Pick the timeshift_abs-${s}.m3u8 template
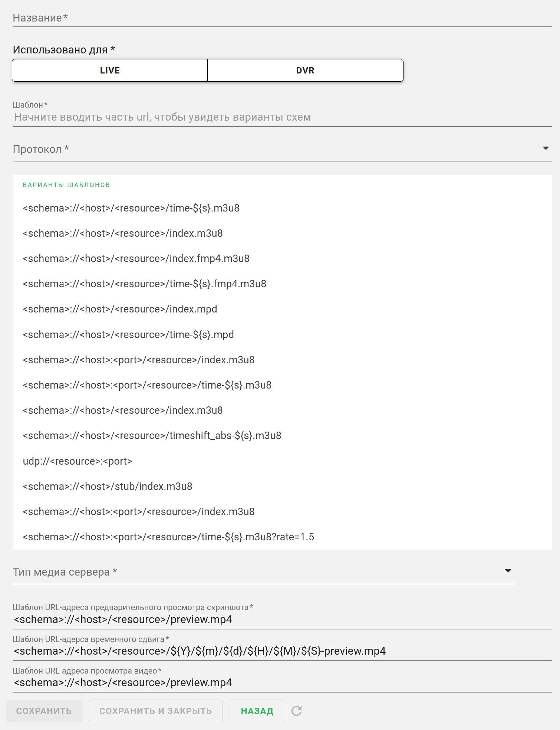The width and height of the screenshot is (560, 730). [x=152, y=435]
